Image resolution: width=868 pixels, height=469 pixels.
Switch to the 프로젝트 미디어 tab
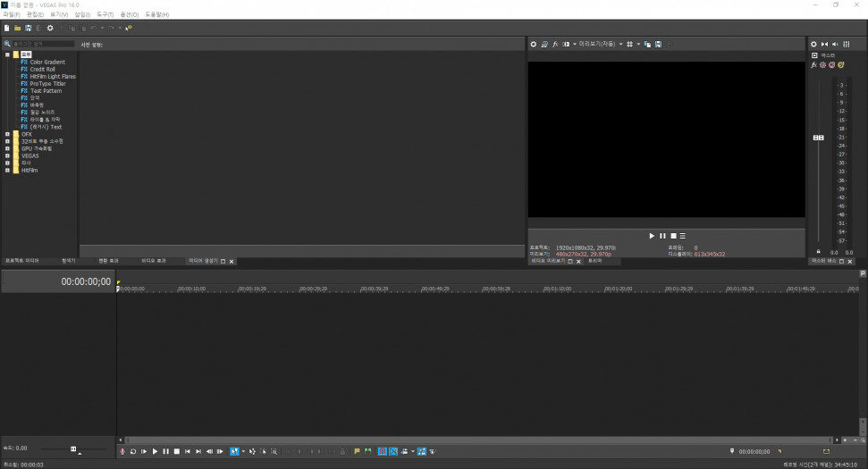22,261
